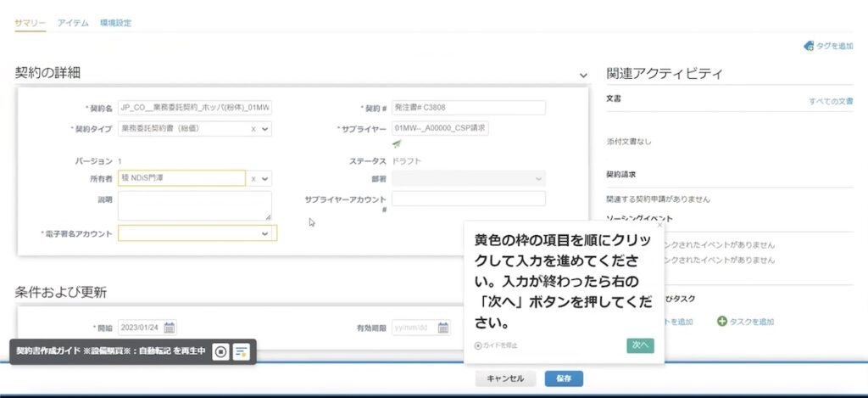Open the 環境設定 tab

[x=115, y=23]
